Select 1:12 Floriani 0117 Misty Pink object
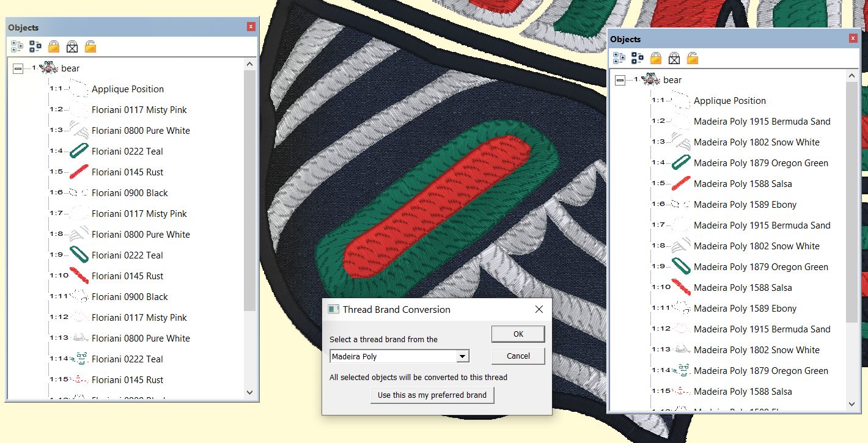Viewport: 868px width, 443px height. [x=139, y=318]
